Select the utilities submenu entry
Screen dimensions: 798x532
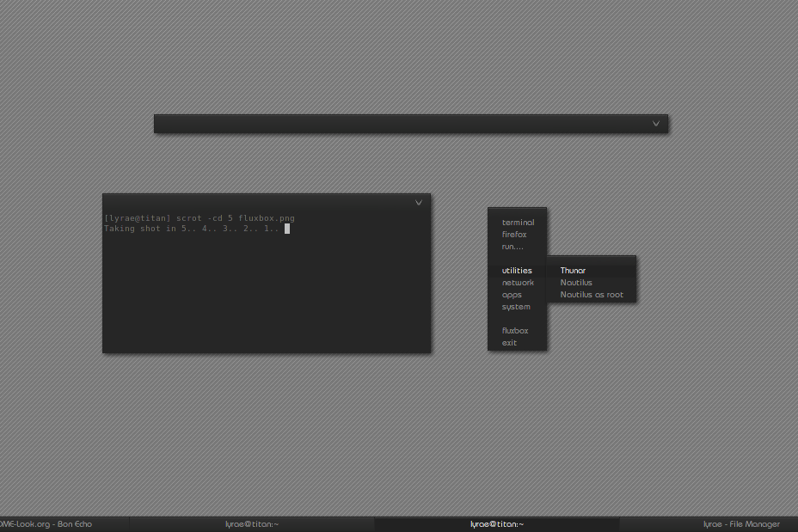518,271
